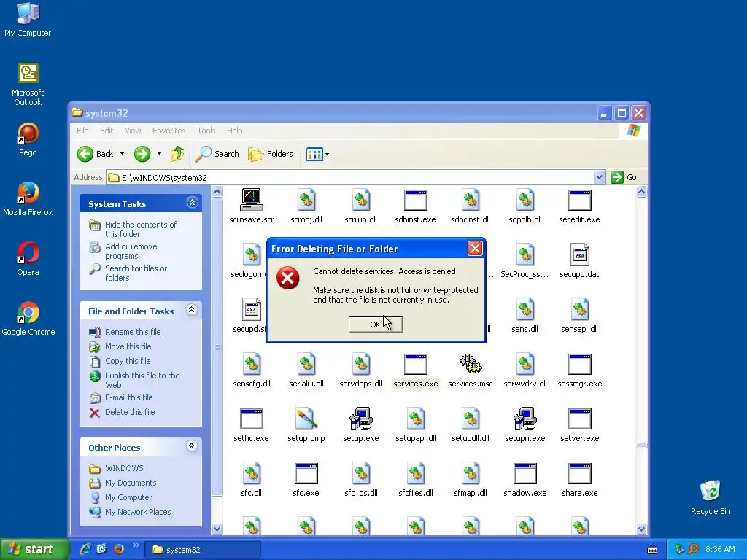Open the Start menu

[x=34, y=549]
